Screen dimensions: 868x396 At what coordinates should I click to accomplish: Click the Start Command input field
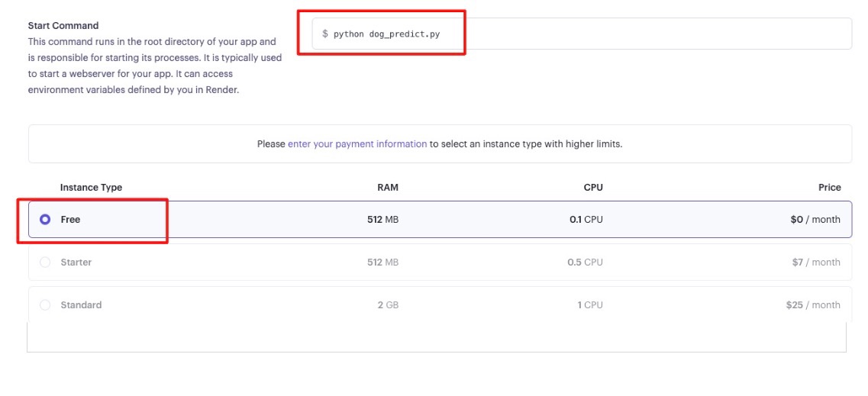[582, 34]
